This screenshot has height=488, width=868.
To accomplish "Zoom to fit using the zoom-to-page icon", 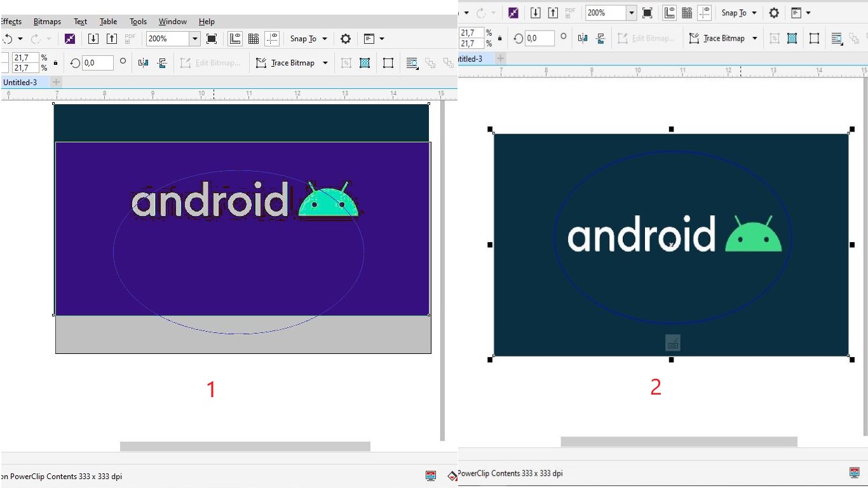I will (211, 39).
